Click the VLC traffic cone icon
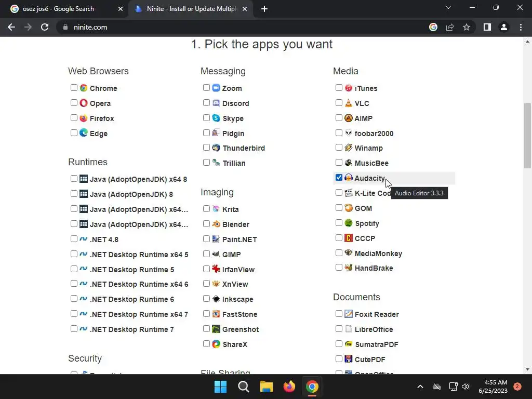 [x=349, y=103]
